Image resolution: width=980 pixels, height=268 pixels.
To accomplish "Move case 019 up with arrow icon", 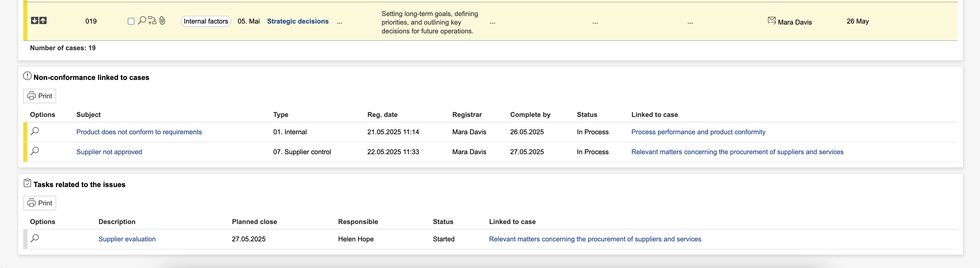I will click(x=43, y=20).
